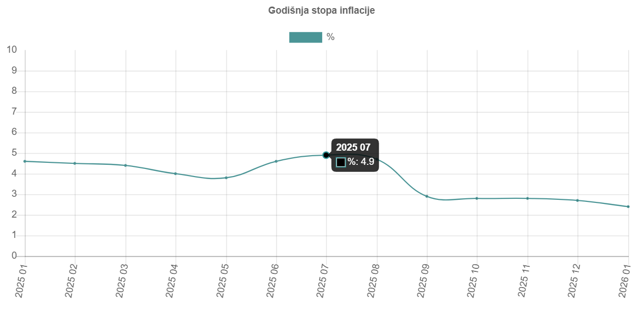Pick the 2025 04 point on the line

point(176,173)
